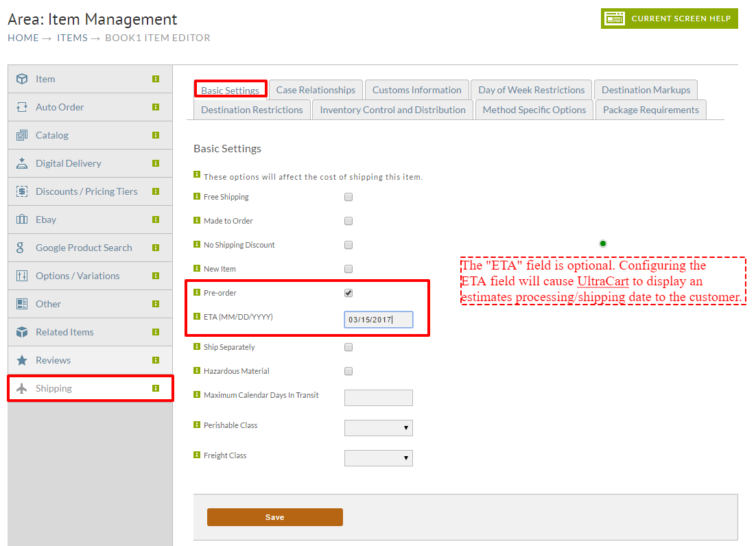Click info icon next to ETA field

click(197, 316)
